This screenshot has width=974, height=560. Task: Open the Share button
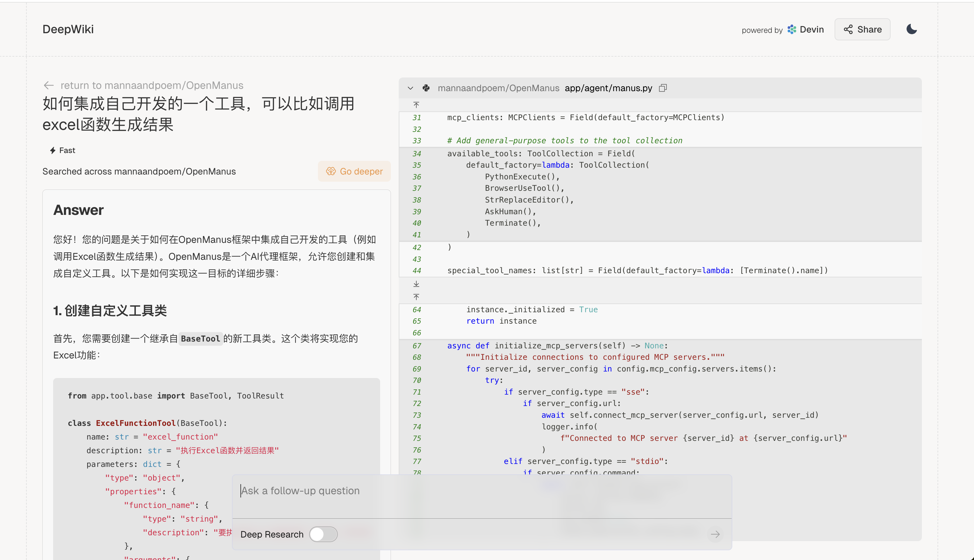click(x=862, y=30)
